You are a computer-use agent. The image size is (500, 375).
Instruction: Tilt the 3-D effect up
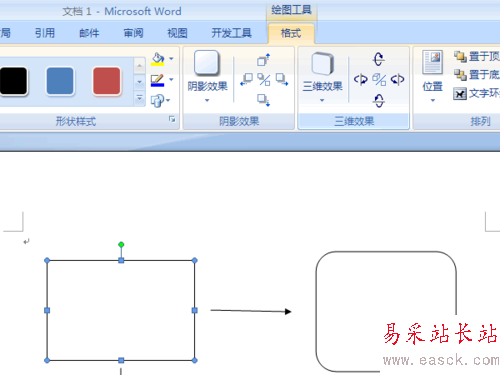(379, 59)
